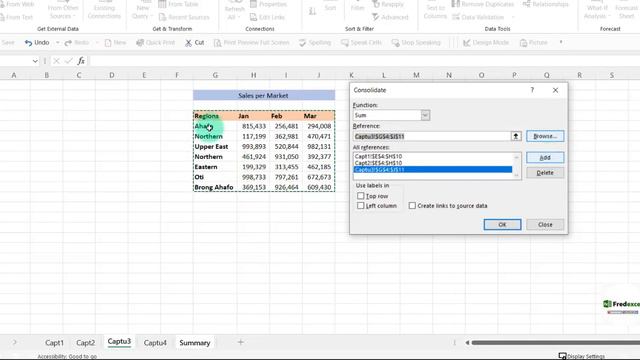Switch to the Captu4 sheet tab

pyautogui.click(x=155, y=342)
